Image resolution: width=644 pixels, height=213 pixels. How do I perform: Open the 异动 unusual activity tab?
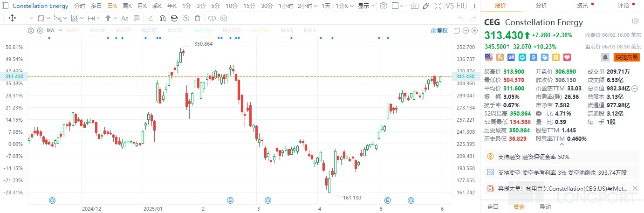[x=545, y=206]
